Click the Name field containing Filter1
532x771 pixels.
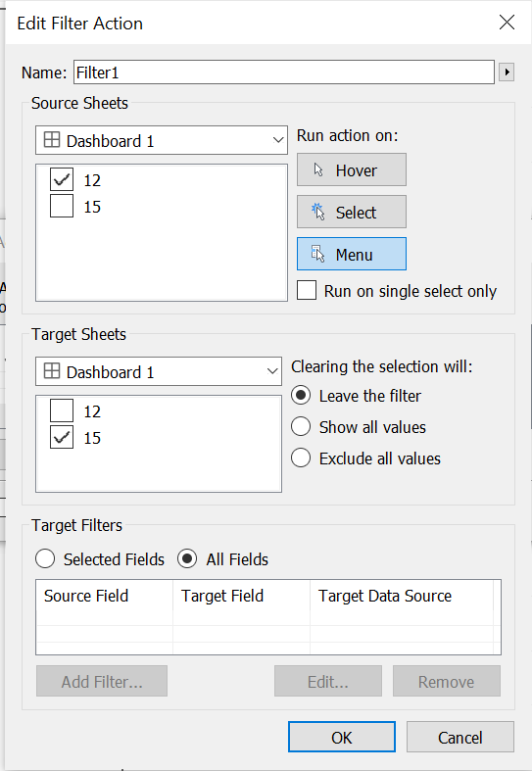pyautogui.click(x=284, y=72)
